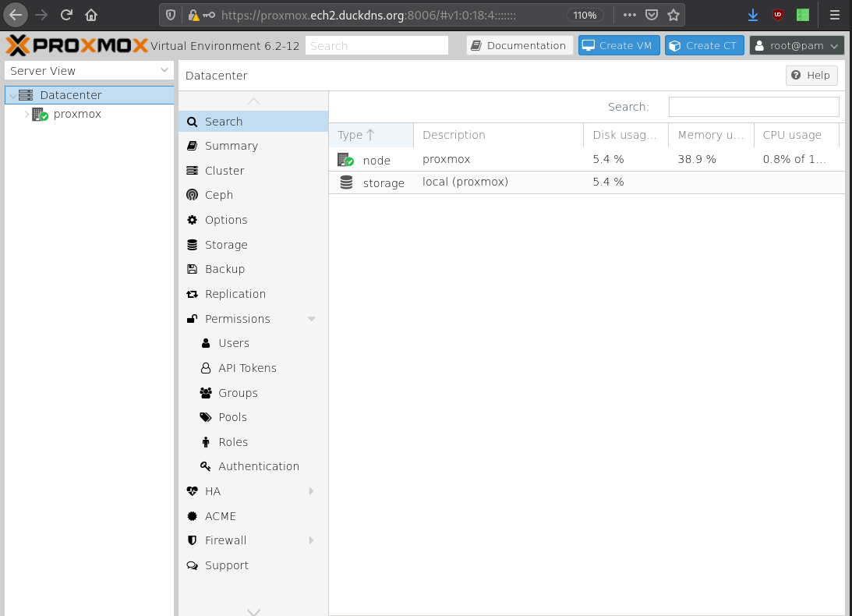Bookmark this page with the star icon
The width and height of the screenshot is (852, 616).
point(673,15)
